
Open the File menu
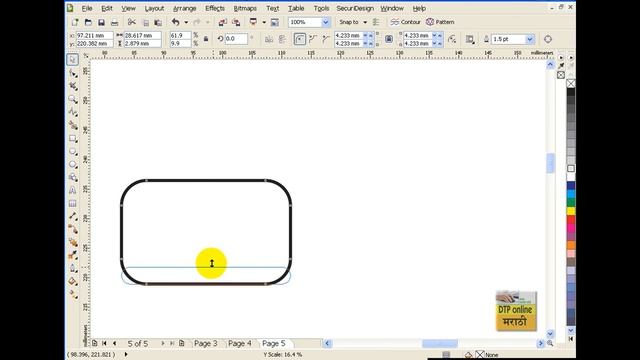(x=87, y=8)
